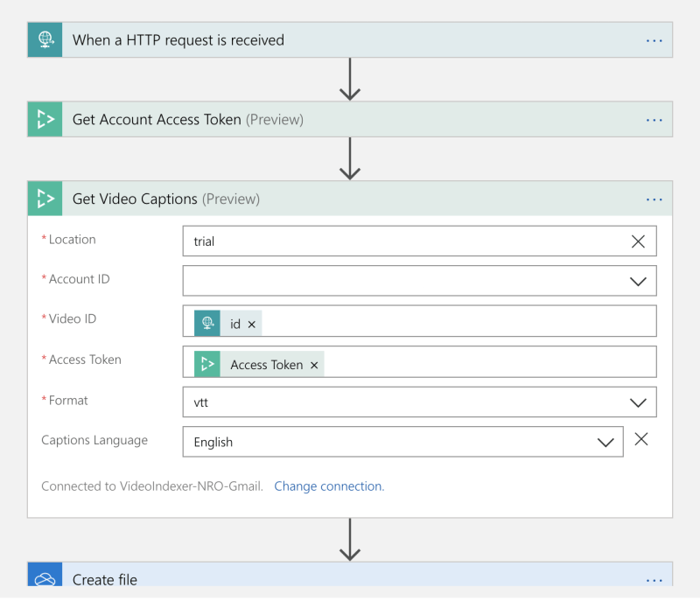The height and width of the screenshot is (601, 700).
Task: Remove the Access Token token from Access Token field
Action: [x=313, y=364]
